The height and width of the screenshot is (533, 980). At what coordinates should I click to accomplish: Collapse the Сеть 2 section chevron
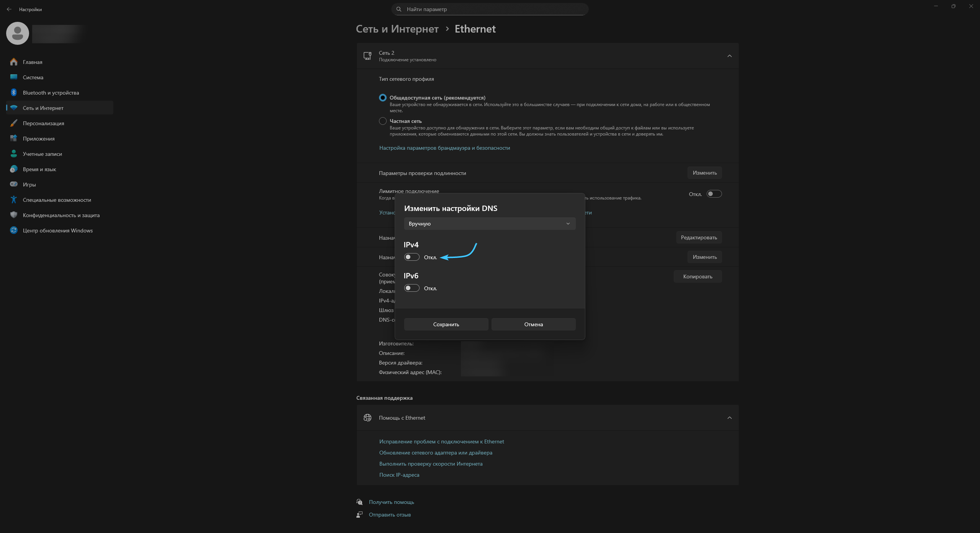tap(729, 56)
